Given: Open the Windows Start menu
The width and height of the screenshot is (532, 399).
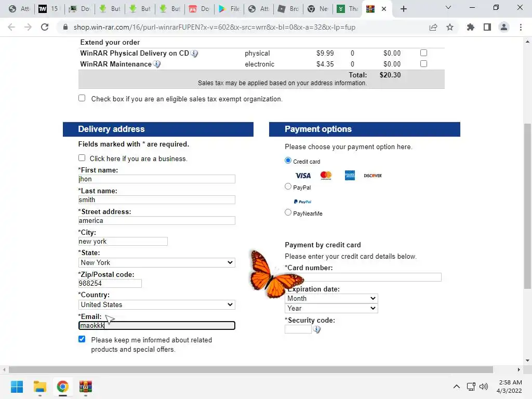Looking at the screenshot, I should 17,387.
